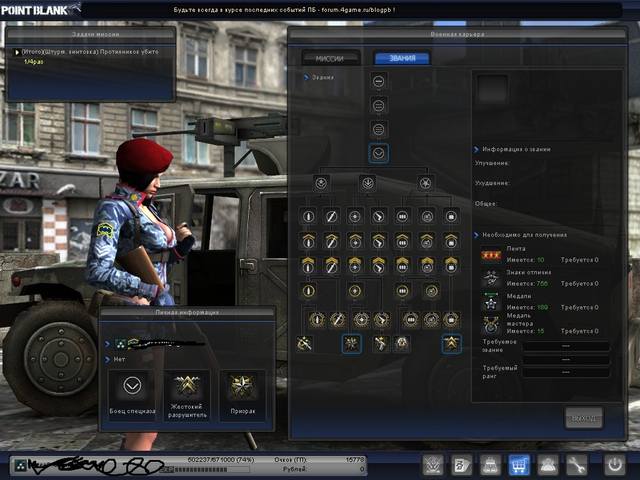The width and height of the screenshot is (640, 480).
Task: Click the Требуемый ранг field
Action: pyautogui.click(x=566, y=372)
